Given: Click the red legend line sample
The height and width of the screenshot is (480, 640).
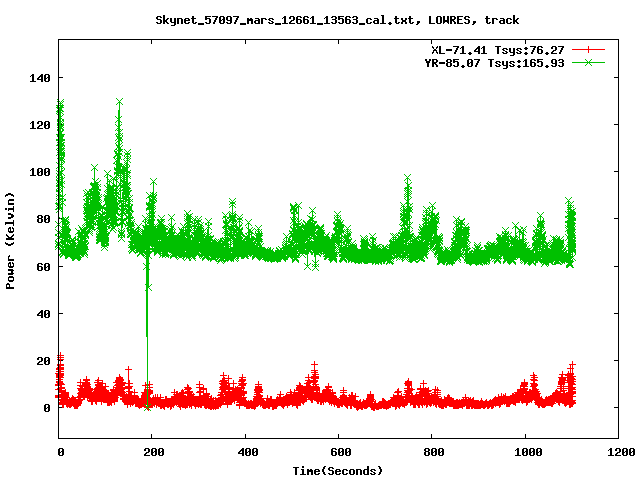Looking at the screenshot, I should pos(588,50).
